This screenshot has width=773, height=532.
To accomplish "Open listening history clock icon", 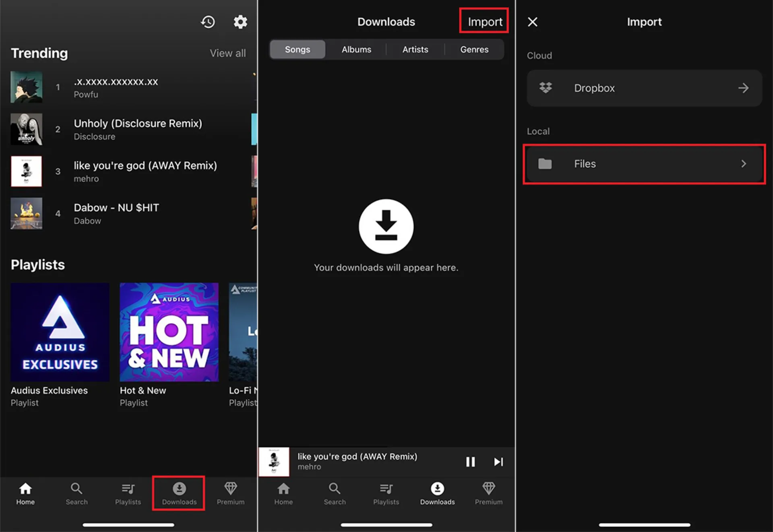I will tap(208, 22).
